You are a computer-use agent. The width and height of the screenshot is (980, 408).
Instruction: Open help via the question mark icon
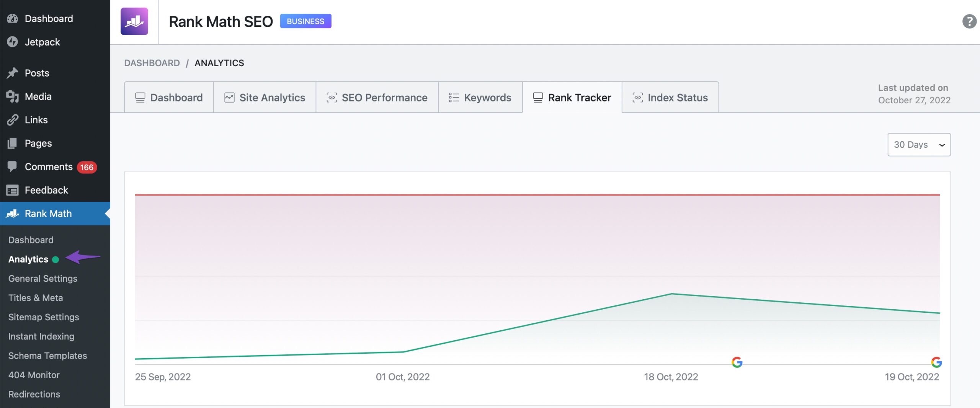pos(969,21)
